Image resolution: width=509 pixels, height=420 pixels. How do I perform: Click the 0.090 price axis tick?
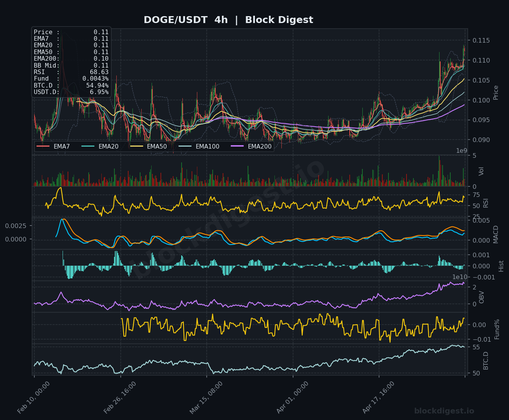tap(481, 140)
